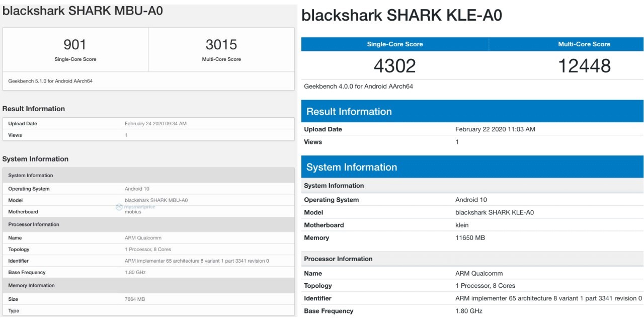Select the Geekbench 5.1.0 version text

click(50, 81)
